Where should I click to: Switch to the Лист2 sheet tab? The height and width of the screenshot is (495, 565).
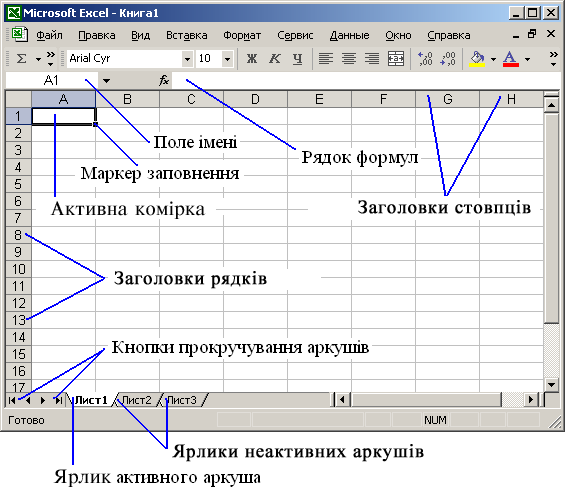[x=137, y=400]
